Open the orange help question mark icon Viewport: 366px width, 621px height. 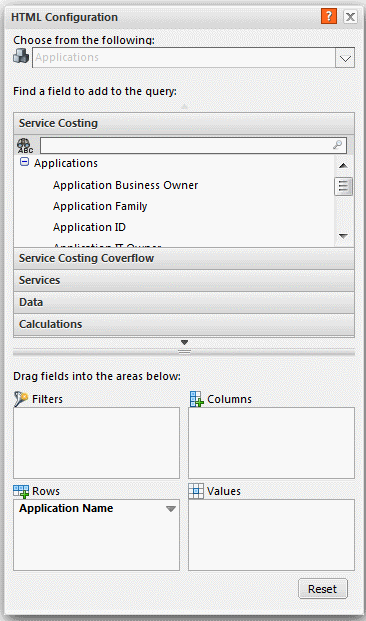[x=329, y=17]
